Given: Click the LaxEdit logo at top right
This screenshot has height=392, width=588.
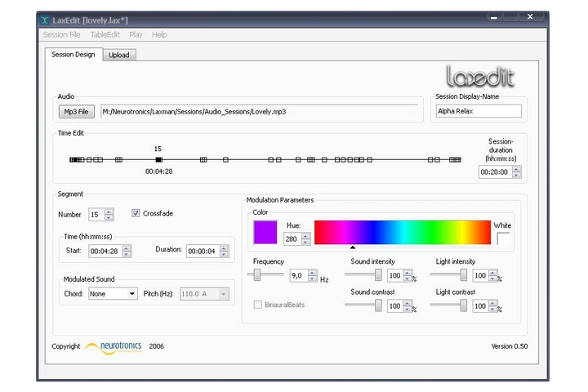Looking at the screenshot, I should click(480, 77).
